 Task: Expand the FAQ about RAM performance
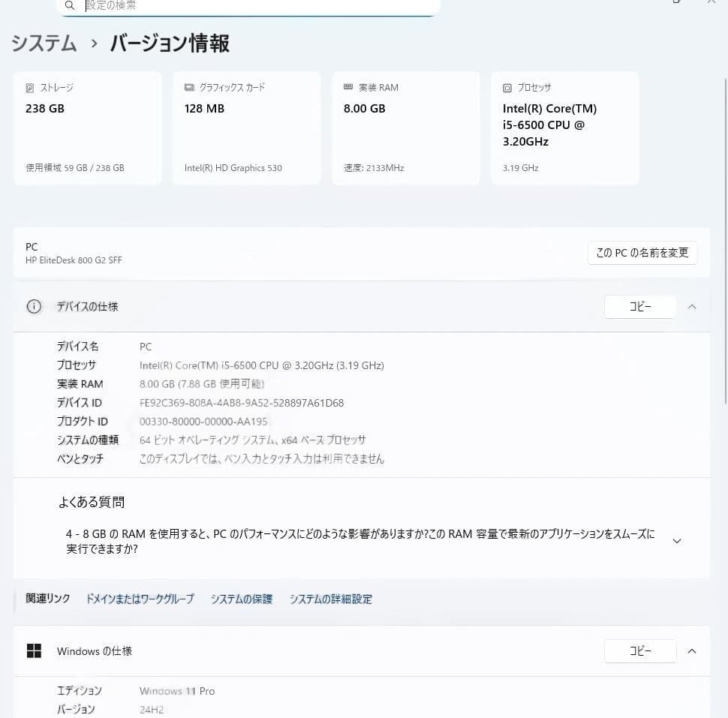coord(676,540)
